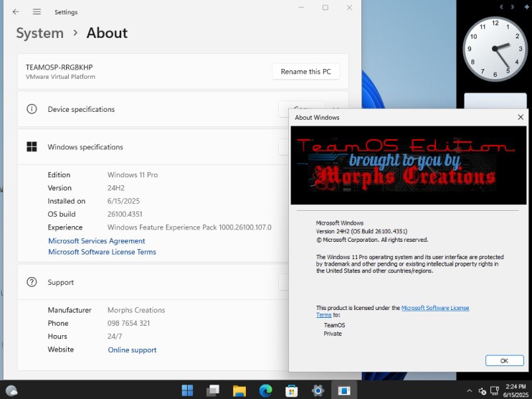Screen dimensions: 532x399
Task: Click the Support question mark icon
Action: coord(32,282)
